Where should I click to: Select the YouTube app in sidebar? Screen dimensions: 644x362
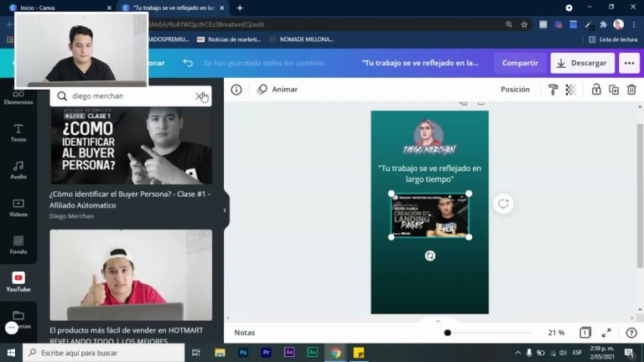pos(18,282)
